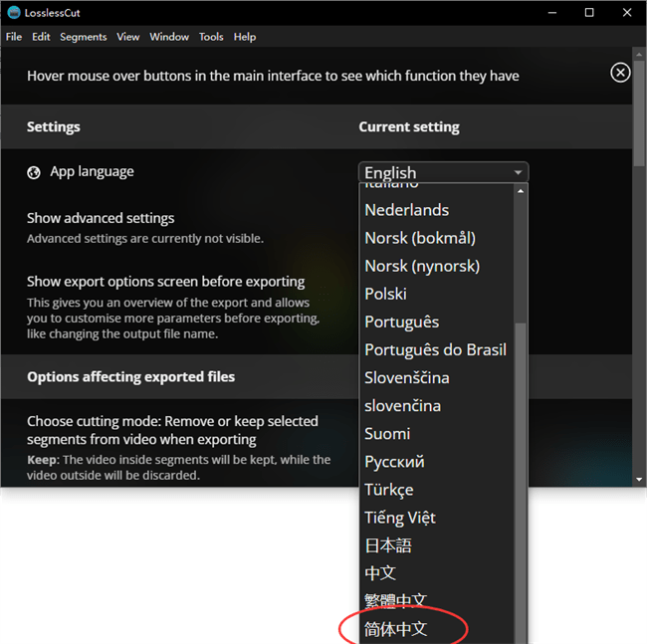Open the Tools menu

211,37
